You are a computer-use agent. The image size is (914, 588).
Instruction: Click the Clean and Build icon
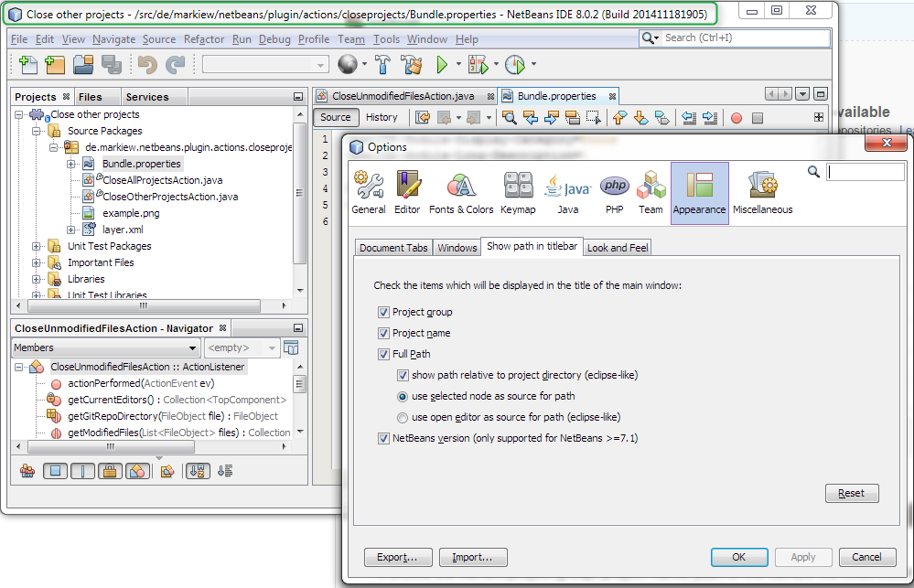(x=412, y=64)
